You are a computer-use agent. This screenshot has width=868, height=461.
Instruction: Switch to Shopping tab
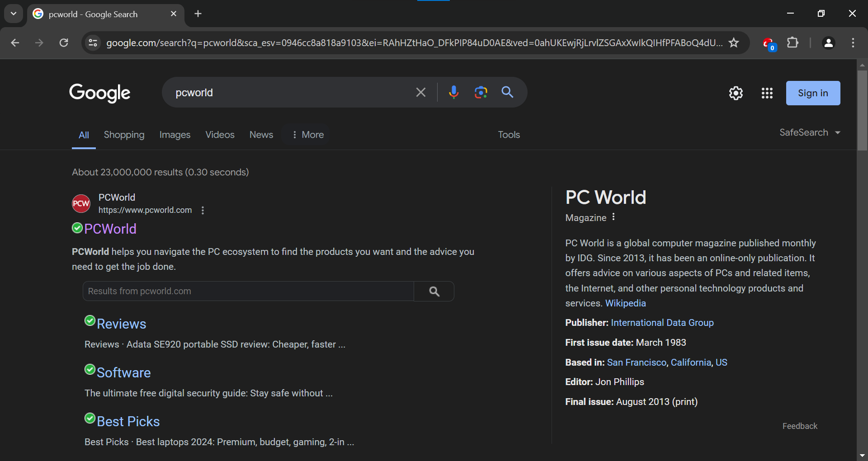124,135
